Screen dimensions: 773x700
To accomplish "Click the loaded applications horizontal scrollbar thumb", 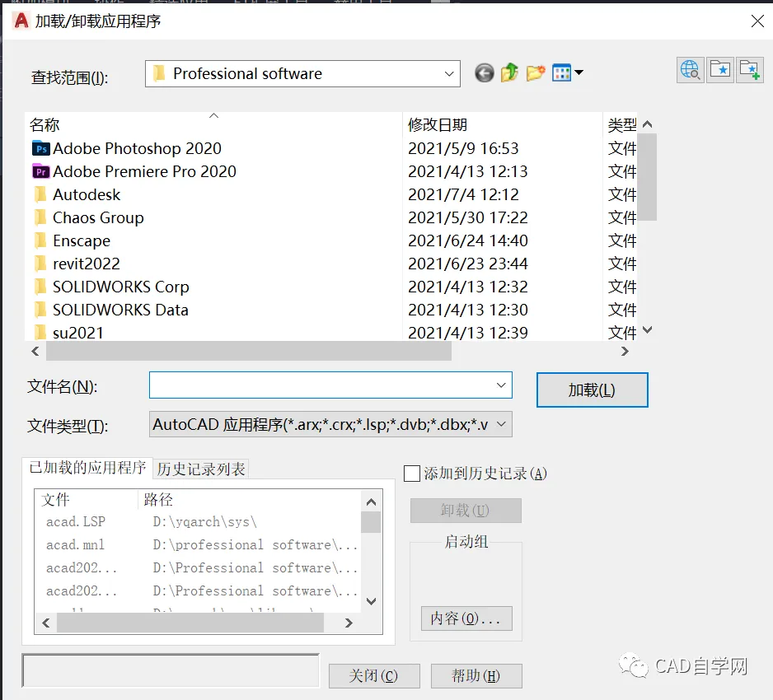I will pyautogui.click(x=190, y=623).
